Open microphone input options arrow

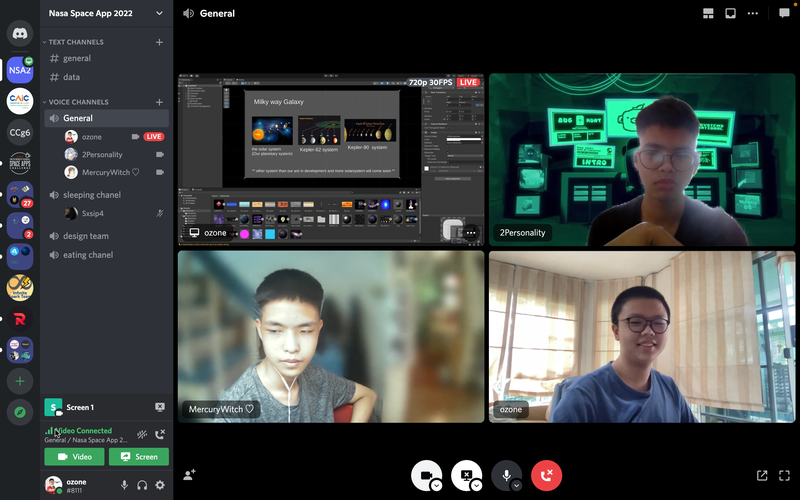[x=517, y=485]
